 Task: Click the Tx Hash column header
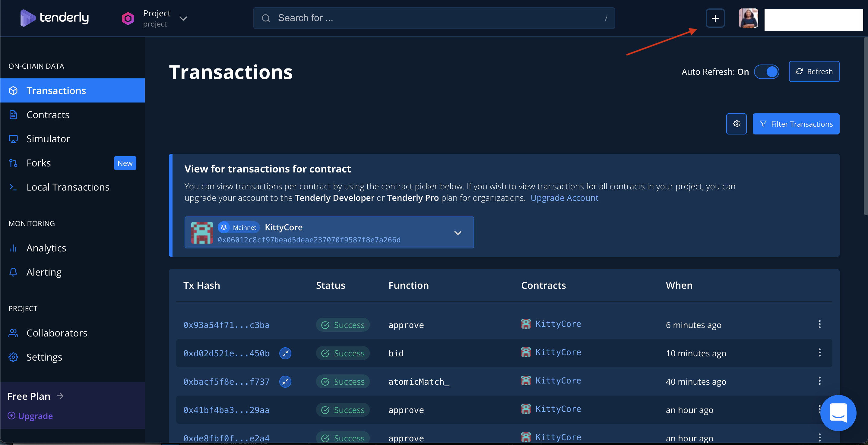click(201, 285)
